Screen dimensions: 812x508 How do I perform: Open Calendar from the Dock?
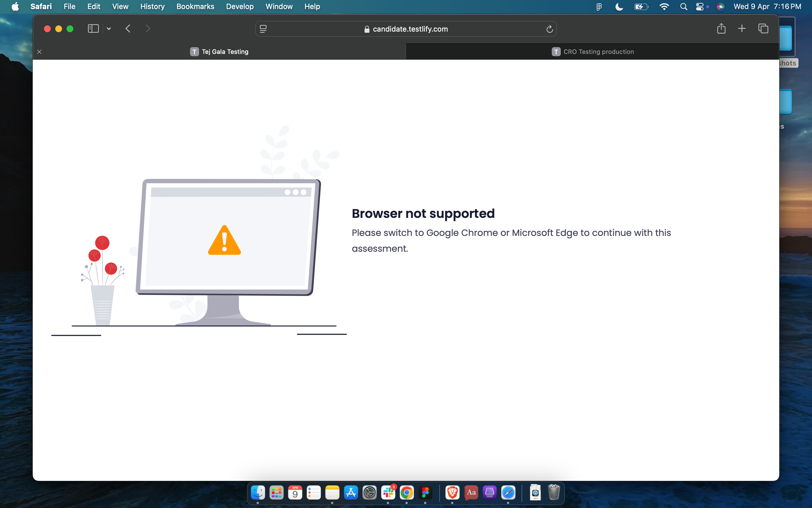(295, 492)
